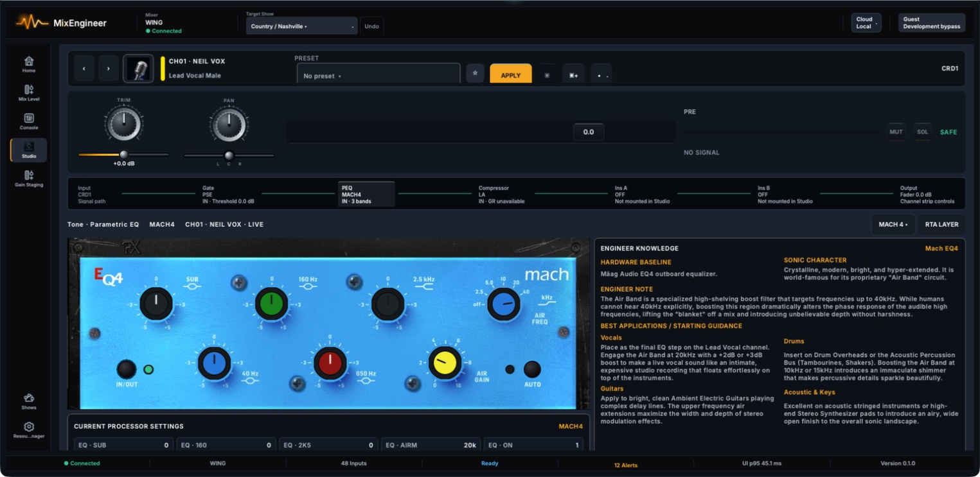Select the Gate PSE stage
Viewport: 980px width, 477px height.
pos(228,195)
